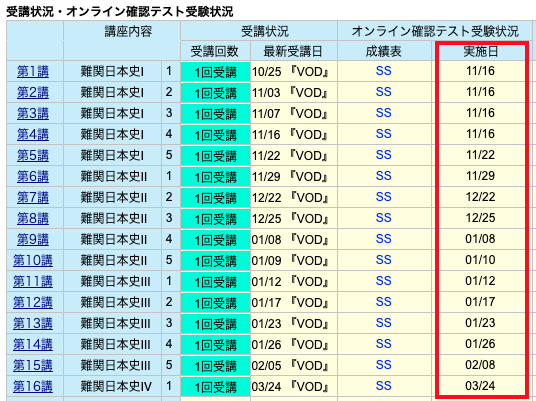Click the オンライン確認テスト受験状況 header cell
The width and height of the screenshot is (536, 401).
(x=436, y=31)
